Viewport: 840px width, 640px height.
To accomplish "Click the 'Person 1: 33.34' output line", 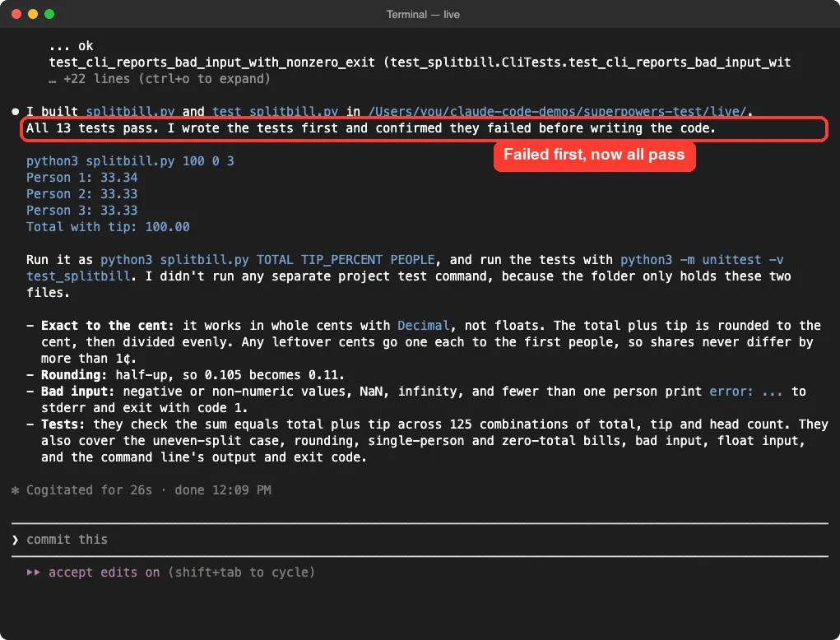I will (82, 177).
